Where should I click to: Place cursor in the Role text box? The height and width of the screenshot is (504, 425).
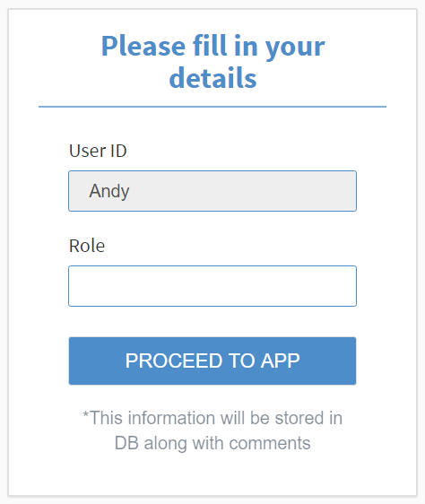[212, 286]
